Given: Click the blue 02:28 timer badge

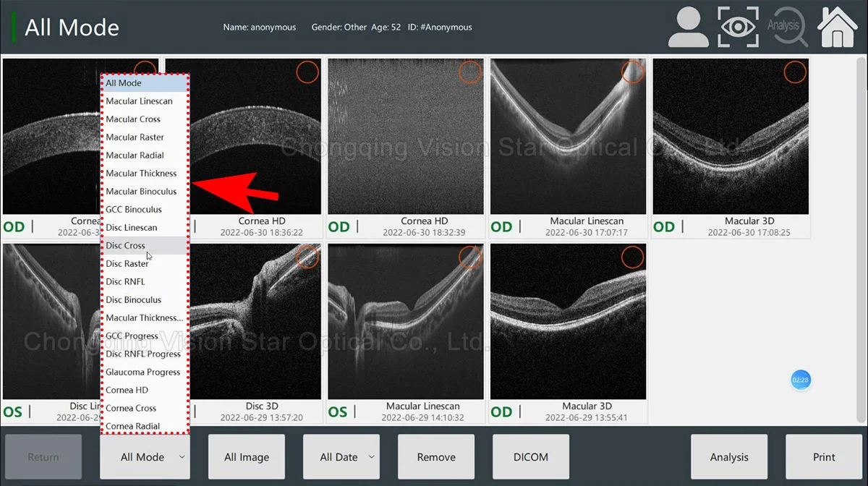Looking at the screenshot, I should point(801,379).
